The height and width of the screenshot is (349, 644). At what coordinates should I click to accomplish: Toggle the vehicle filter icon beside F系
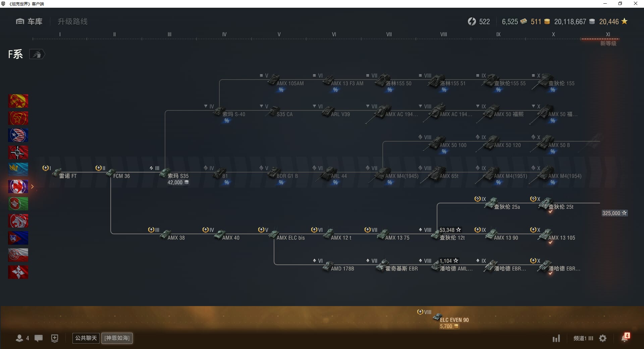(x=37, y=54)
